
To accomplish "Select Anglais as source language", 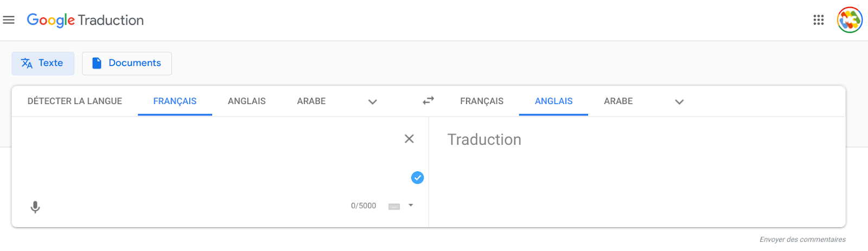I will tap(247, 101).
